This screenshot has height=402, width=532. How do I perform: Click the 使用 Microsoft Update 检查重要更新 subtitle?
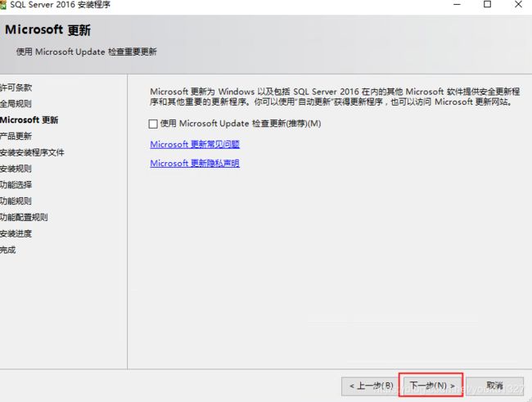click(87, 52)
